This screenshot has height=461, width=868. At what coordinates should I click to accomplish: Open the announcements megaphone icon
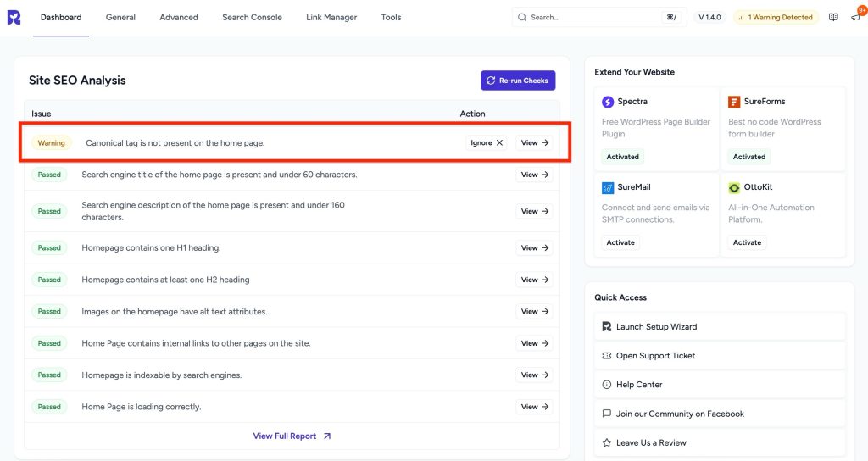click(855, 17)
